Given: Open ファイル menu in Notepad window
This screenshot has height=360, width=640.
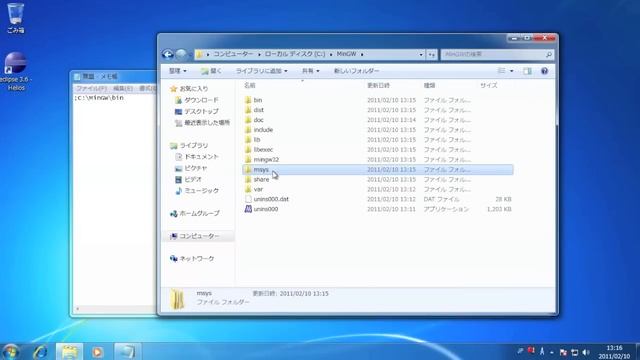Looking at the screenshot, I should point(91,88).
